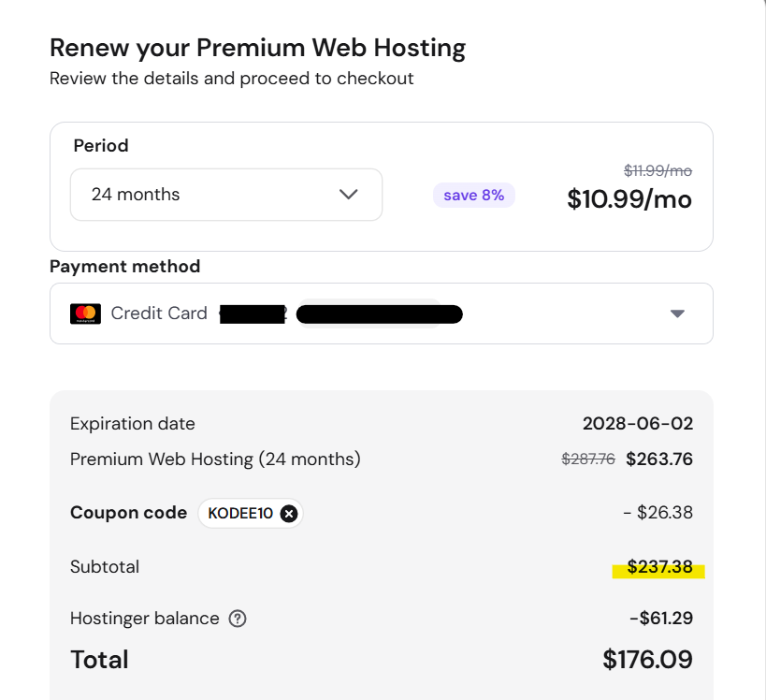Select the Credit Card payment method text
Screen dimensions: 766x700
click(159, 314)
